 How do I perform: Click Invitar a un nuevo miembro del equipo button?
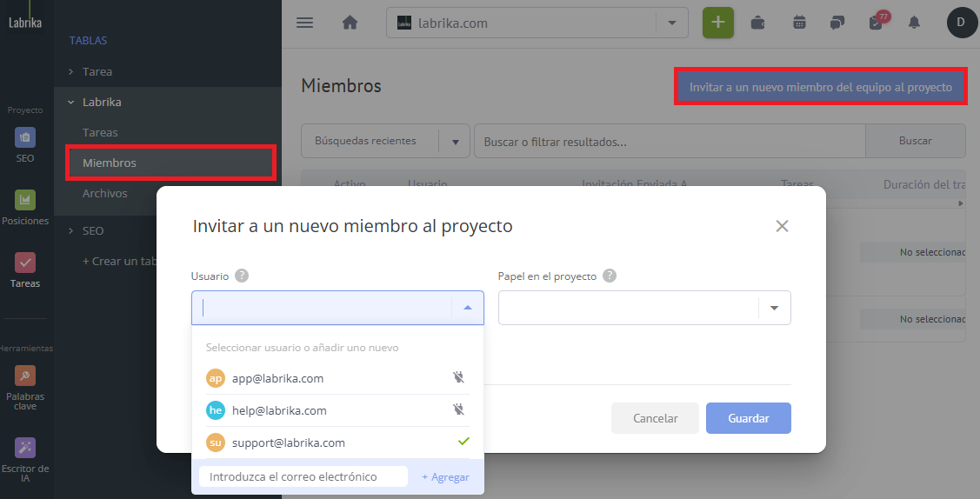tap(821, 88)
